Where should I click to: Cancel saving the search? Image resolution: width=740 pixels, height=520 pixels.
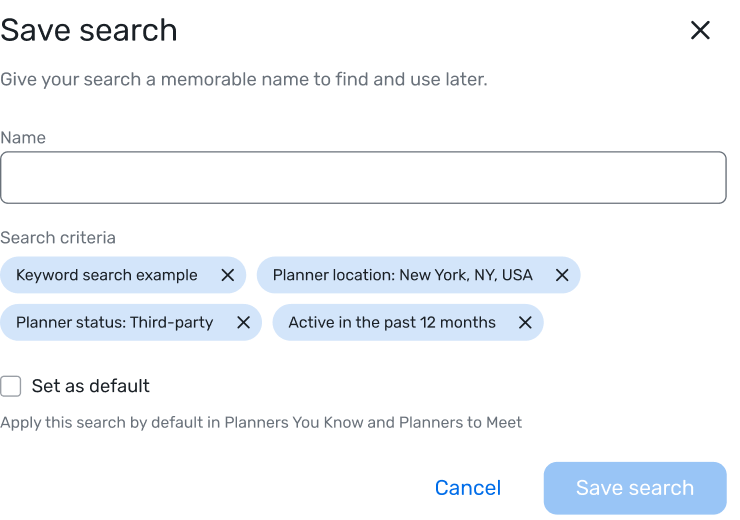click(468, 488)
